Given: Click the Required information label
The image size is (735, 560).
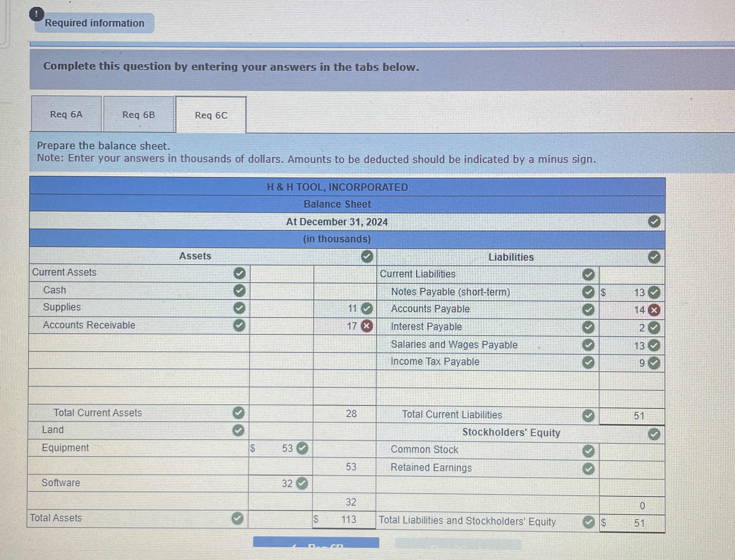Looking at the screenshot, I should 95,23.
